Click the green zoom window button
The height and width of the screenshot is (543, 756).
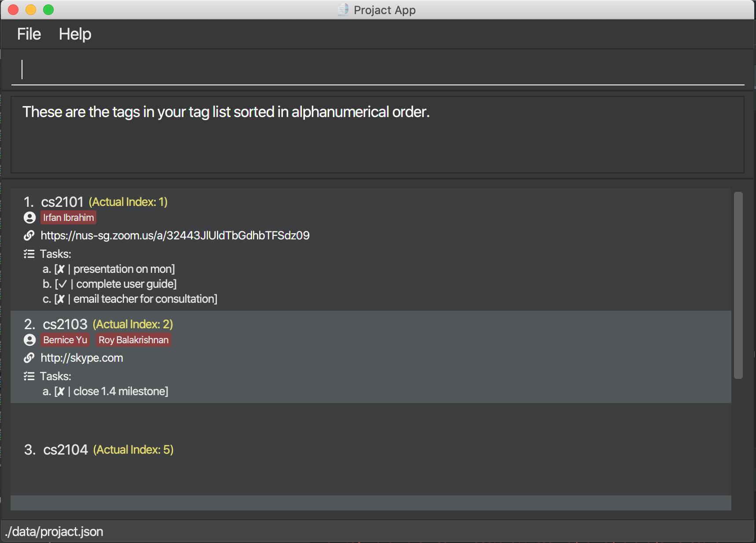pyautogui.click(x=48, y=10)
